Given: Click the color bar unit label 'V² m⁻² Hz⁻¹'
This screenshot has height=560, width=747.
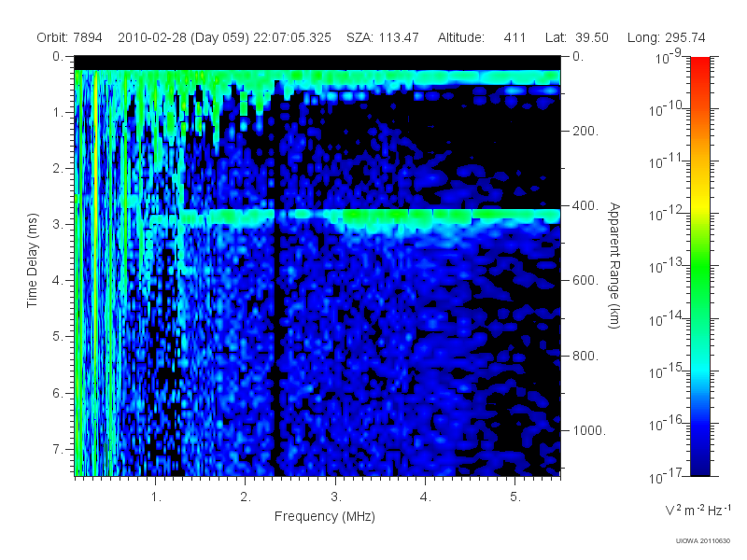Looking at the screenshot, I should [x=698, y=510].
